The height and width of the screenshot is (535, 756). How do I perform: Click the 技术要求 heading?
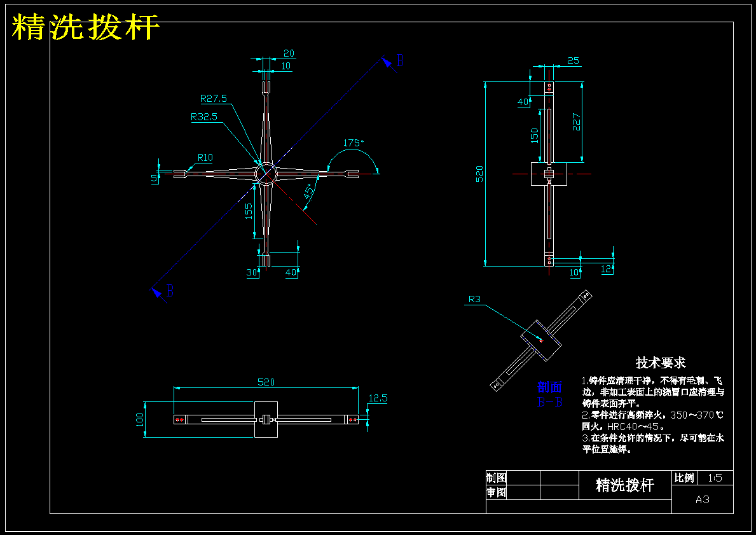[x=661, y=363]
